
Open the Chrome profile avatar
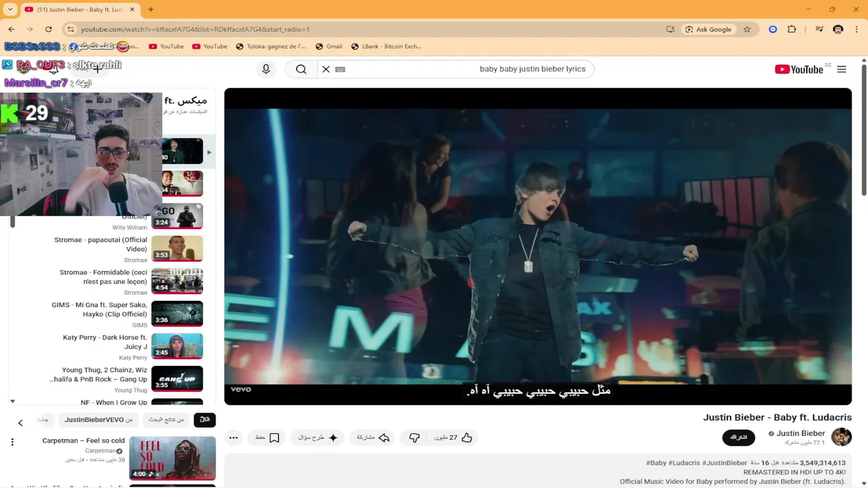coord(838,29)
